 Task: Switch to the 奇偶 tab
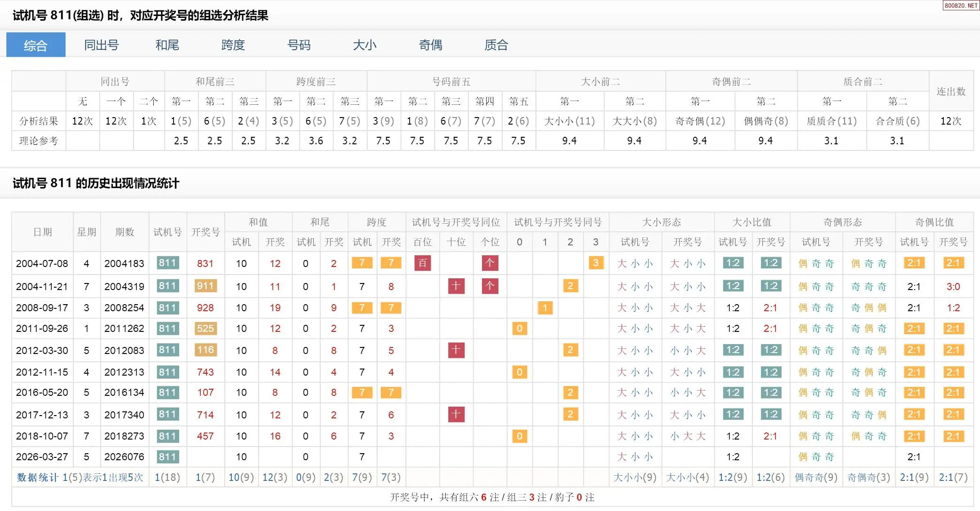click(430, 45)
